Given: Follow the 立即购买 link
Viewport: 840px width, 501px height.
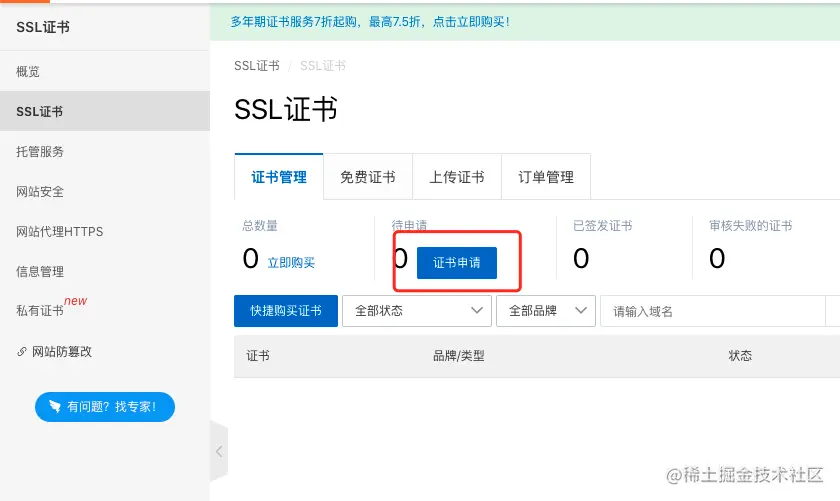Looking at the screenshot, I should click(x=291, y=263).
